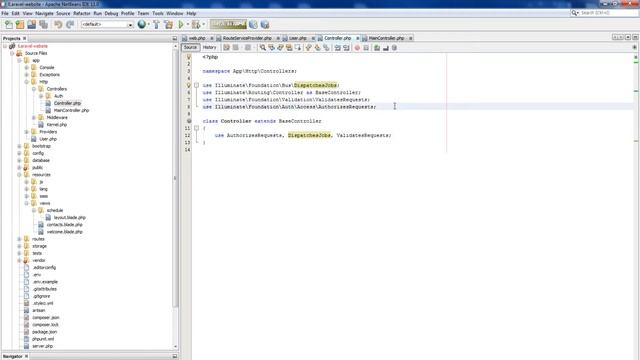Select the .env file in tree
This screenshot has width=640, height=360.
coord(37,275)
